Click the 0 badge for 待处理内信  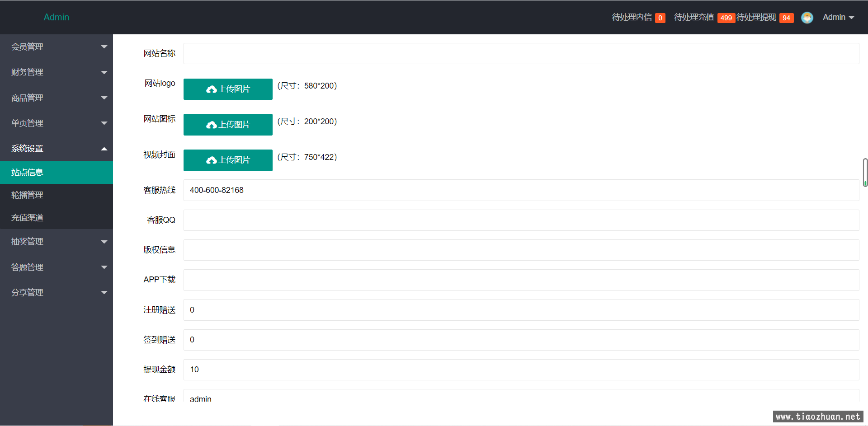pyautogui.click(x=660, y=18)
